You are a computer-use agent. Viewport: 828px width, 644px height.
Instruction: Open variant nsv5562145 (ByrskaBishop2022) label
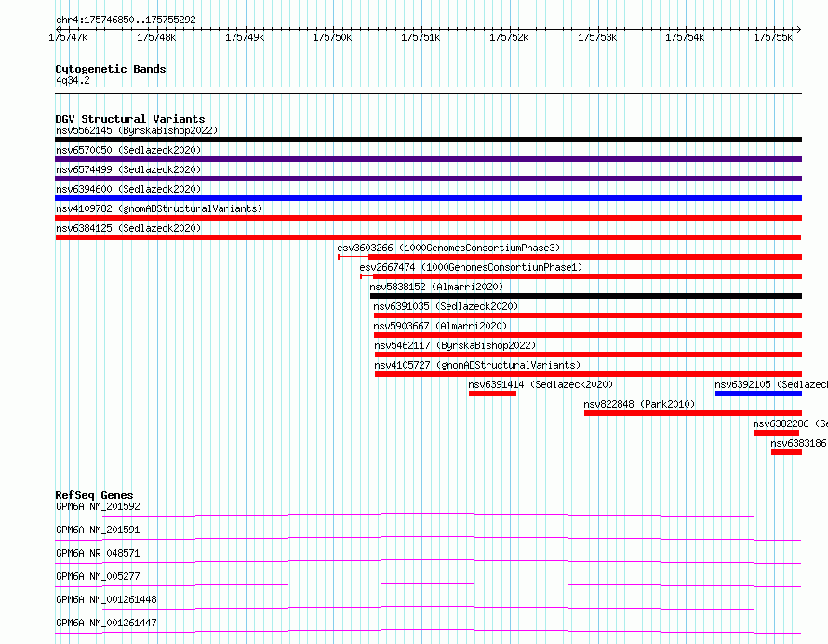coord(137,130)
